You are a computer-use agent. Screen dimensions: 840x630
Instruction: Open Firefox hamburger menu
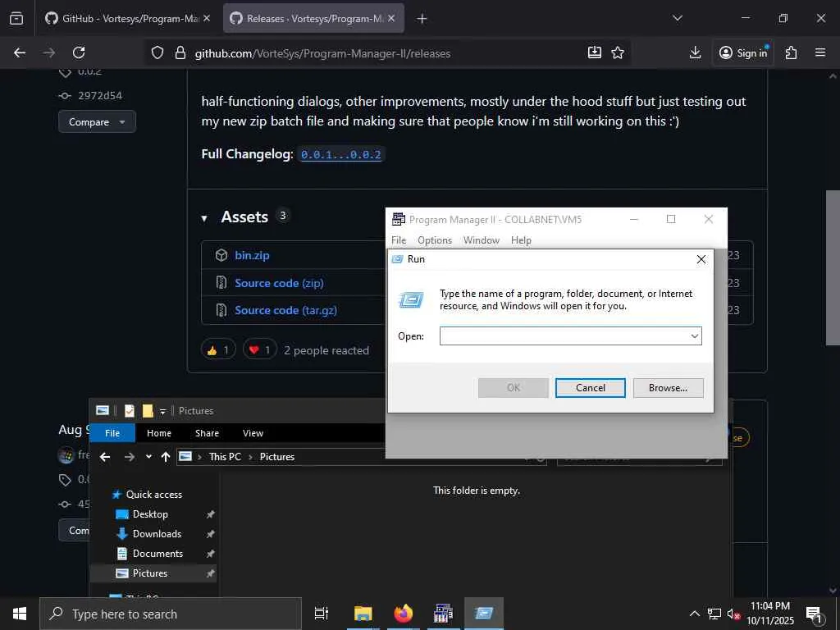[820, 52]
